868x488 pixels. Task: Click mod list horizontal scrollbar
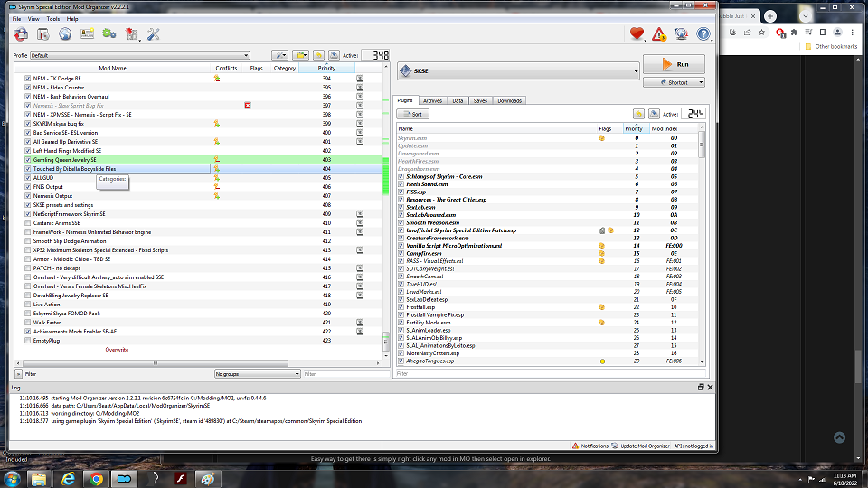[x=155, y=363]
